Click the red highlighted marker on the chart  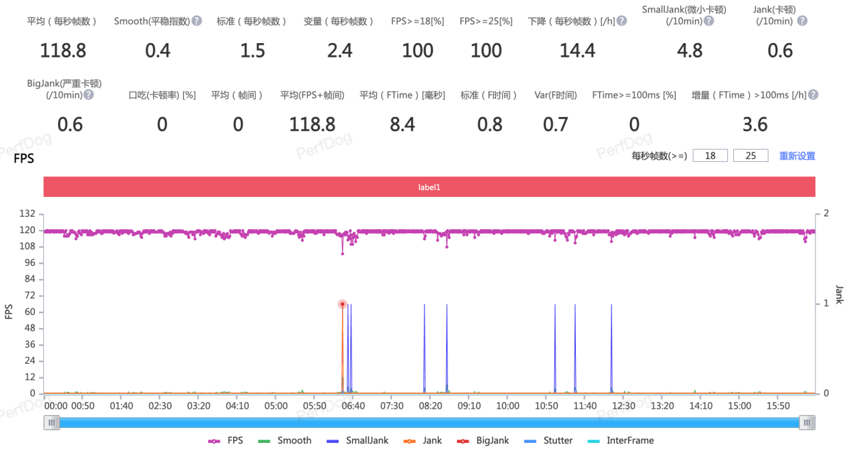pyautogui.click(x=342, y=304)
